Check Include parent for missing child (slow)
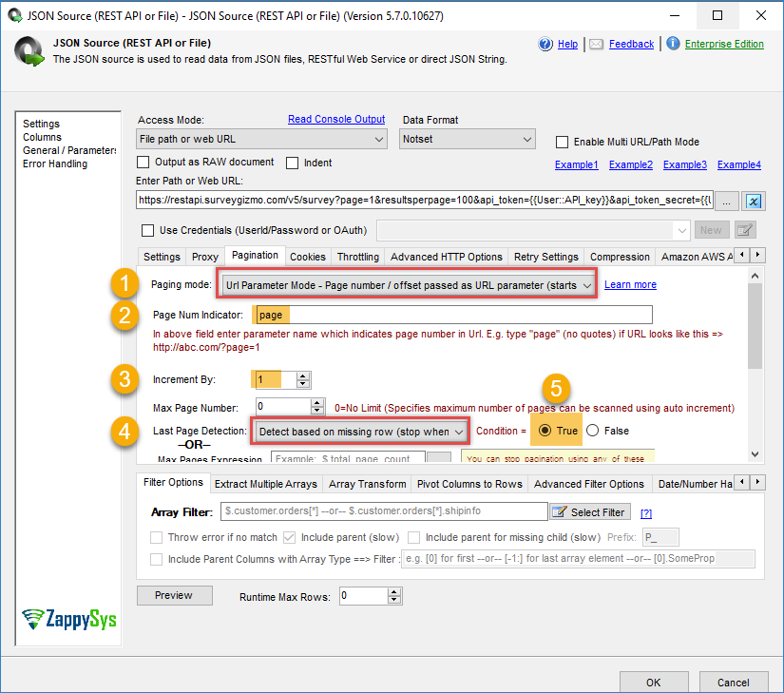 click(x=413, y=537)
